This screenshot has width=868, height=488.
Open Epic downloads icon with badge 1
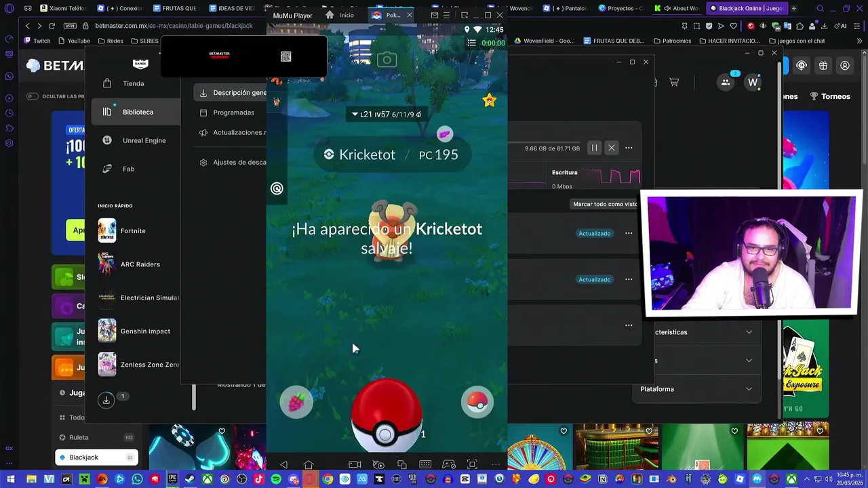click(106, 400)
